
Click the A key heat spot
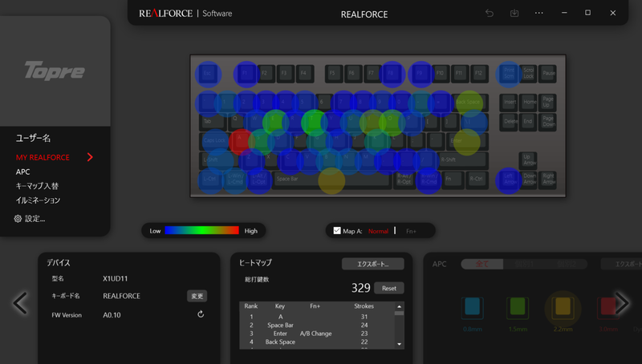[242, 141]
